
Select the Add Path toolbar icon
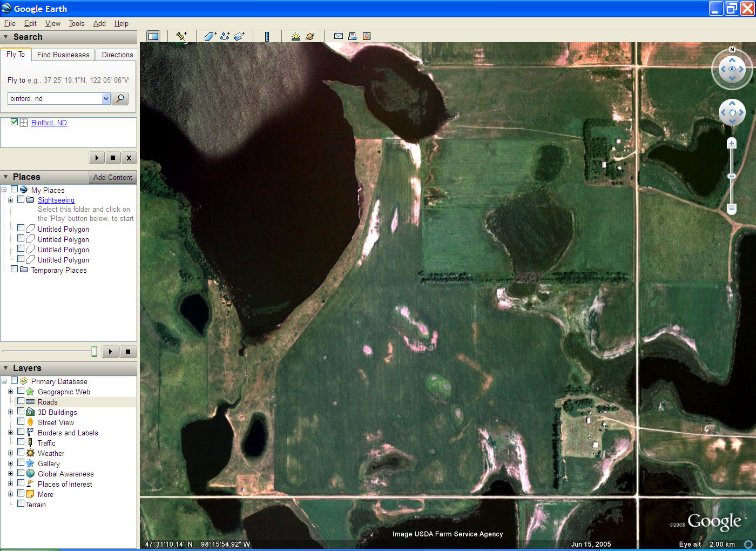pos(225,36)
